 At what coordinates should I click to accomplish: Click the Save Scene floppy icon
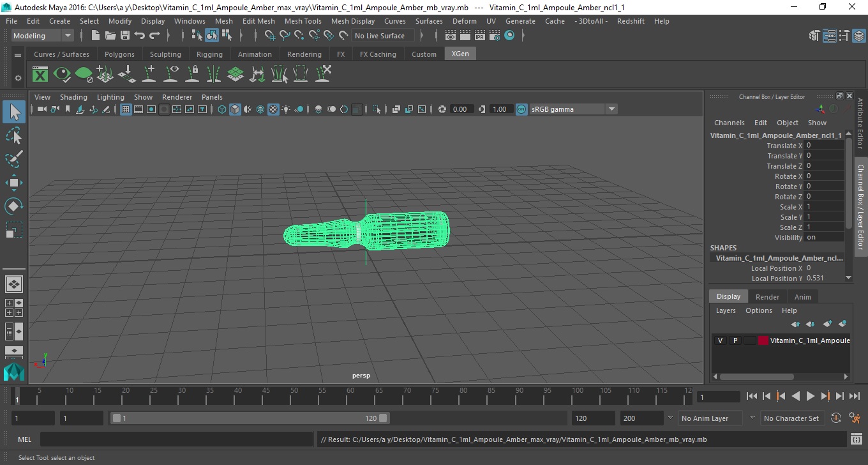(125, 36)
